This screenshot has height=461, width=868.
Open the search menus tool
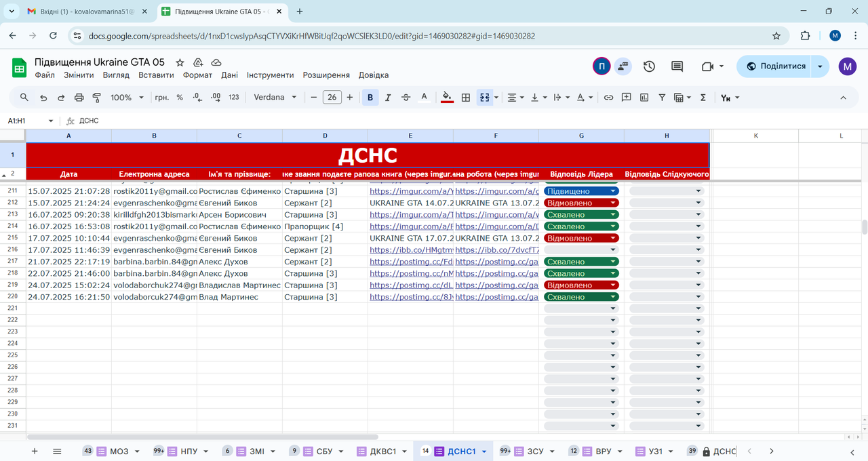24,98
